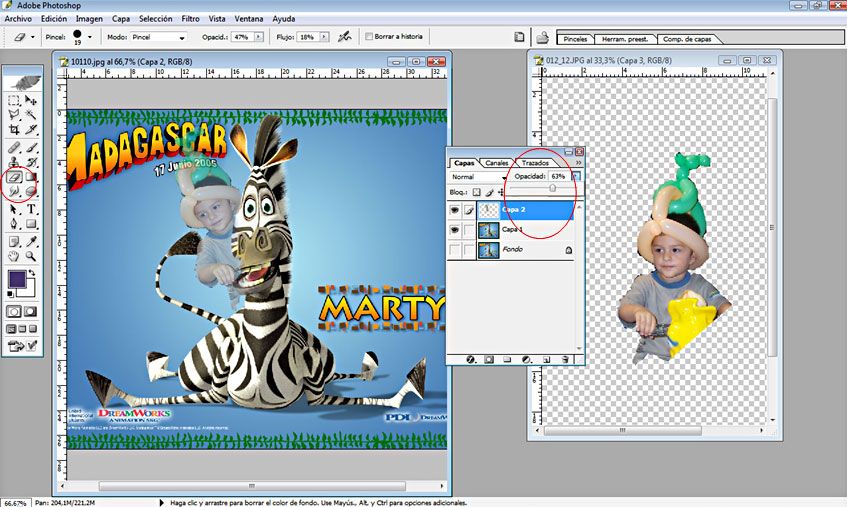
Task: Create a new layer from Capas panel
Action: pyautogui.click(x=546, y=360)
